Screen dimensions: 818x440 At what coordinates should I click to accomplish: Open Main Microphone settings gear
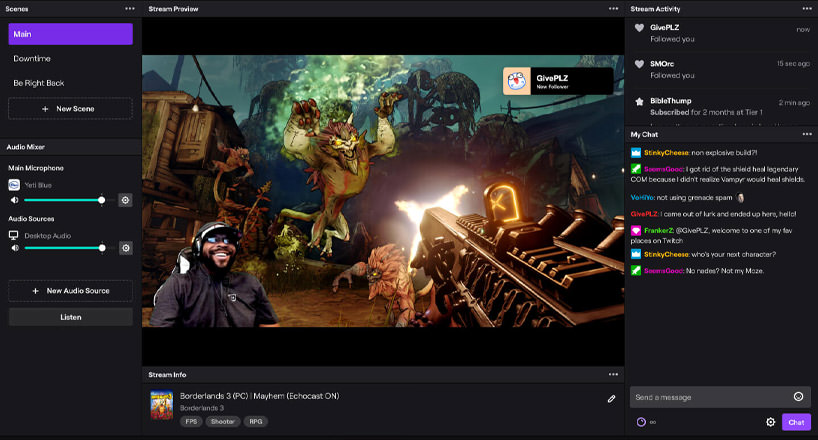click(x=125, y=200)
